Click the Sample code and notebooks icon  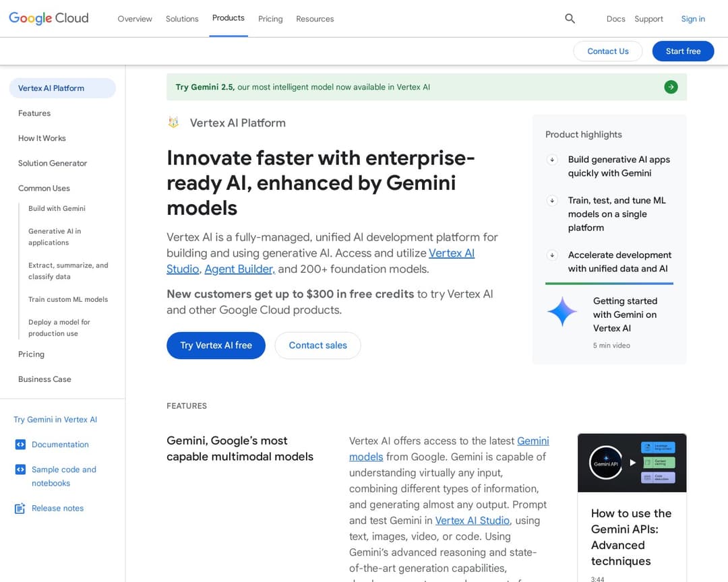tap(20, 470)
